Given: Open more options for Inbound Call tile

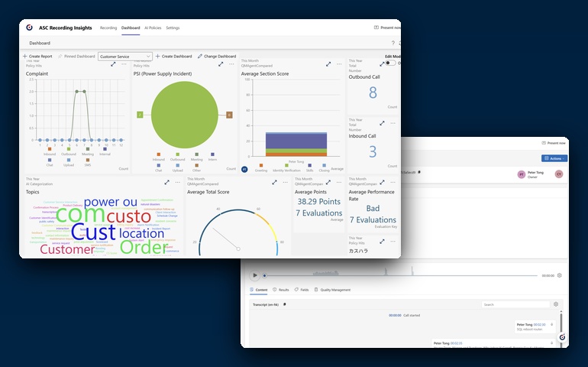Looking at the screenshot, I should (393, 123).
